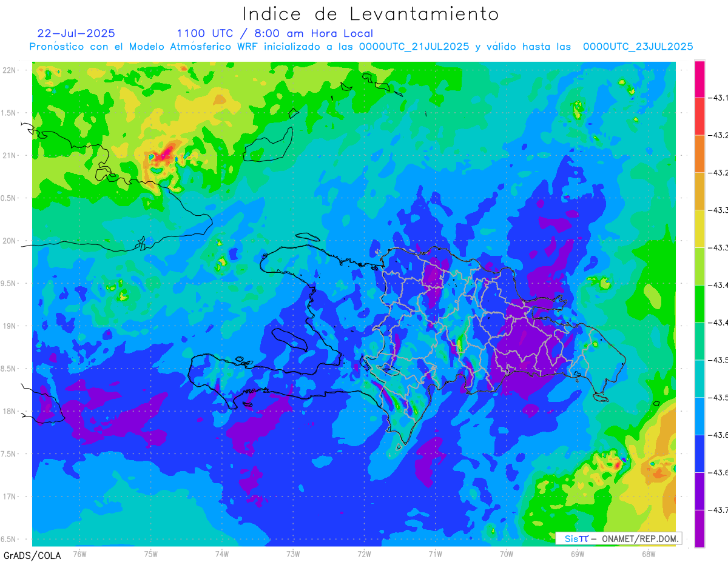Pick the bottom purple swatch of the legend

pos(699,529)
